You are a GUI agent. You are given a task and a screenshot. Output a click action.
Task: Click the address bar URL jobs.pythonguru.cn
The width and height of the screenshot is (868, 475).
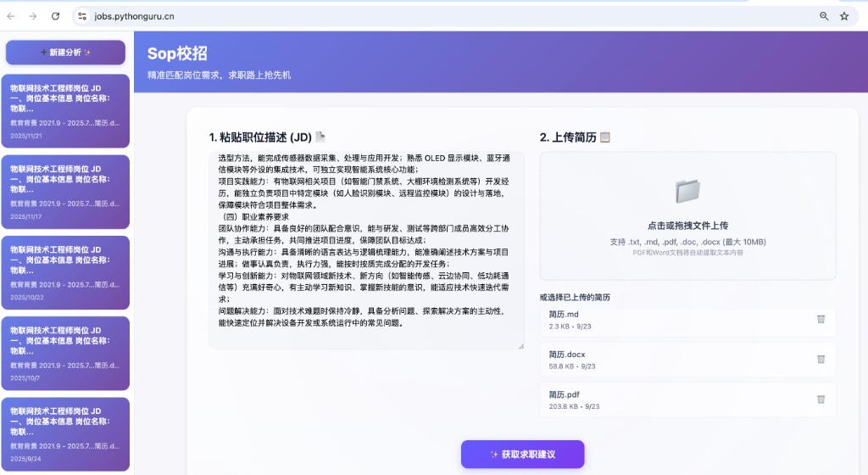134,17
